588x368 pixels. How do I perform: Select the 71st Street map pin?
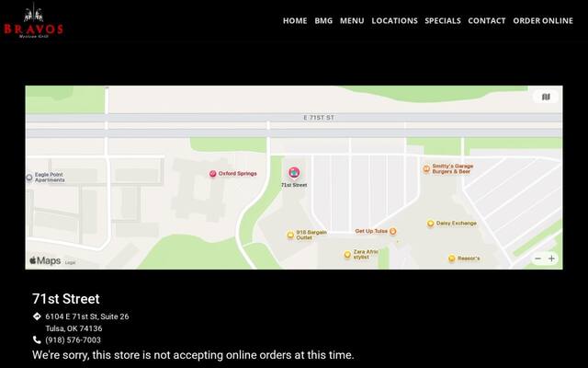[x=294, y=173]
